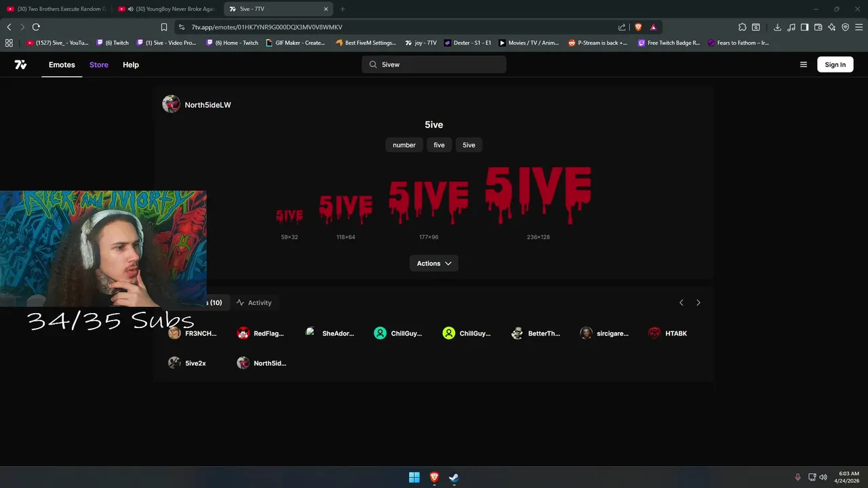
Task: Open HTABK channel
Action: [x=668, y=333]
